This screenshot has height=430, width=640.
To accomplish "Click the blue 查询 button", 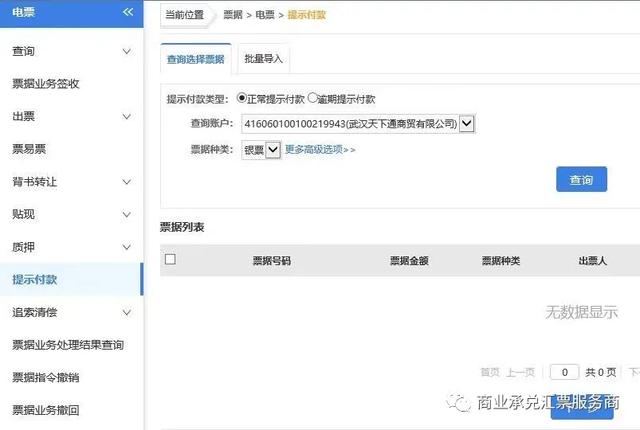I will [581, 179].
